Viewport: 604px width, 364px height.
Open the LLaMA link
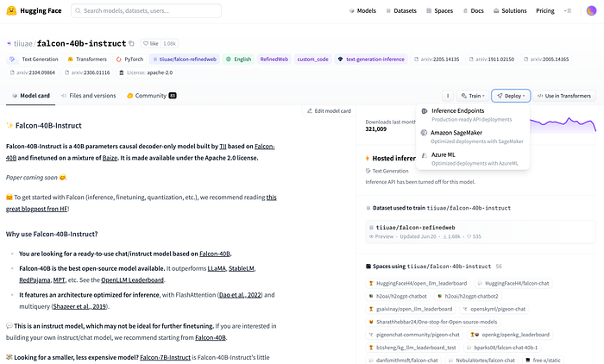217,268
